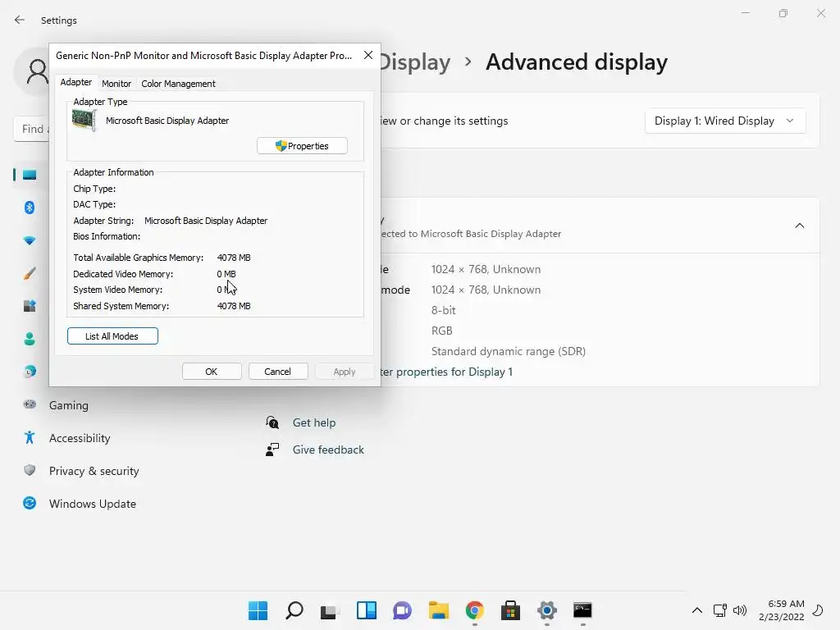Launch File Explorer from taskbar
The width and height of the screenshot is (840, 630).
click(438, 610)
